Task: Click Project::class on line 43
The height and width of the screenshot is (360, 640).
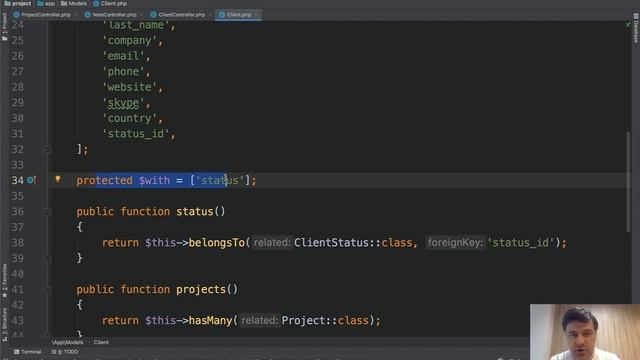Action: (x=325, y=321)
